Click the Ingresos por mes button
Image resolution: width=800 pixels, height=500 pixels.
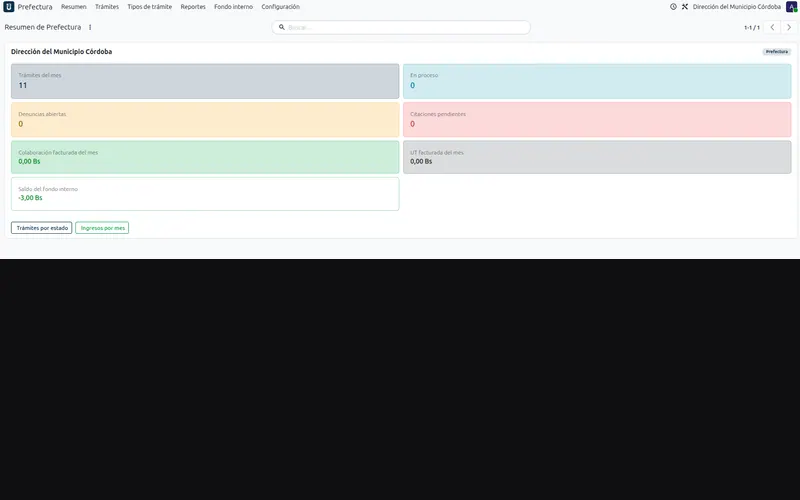pos(102,228)
